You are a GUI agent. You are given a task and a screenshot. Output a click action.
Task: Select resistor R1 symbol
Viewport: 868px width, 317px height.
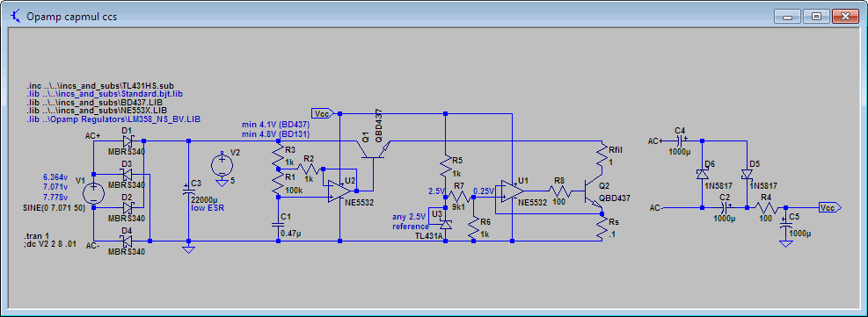click(x=277, y=184)
